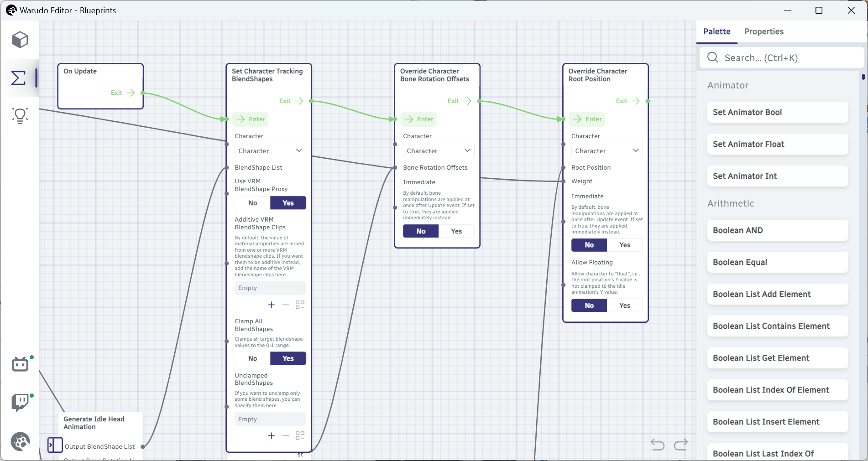
Task: Open the palette-shaped icon at the sidebar bottom
Action: coord(20,441)
